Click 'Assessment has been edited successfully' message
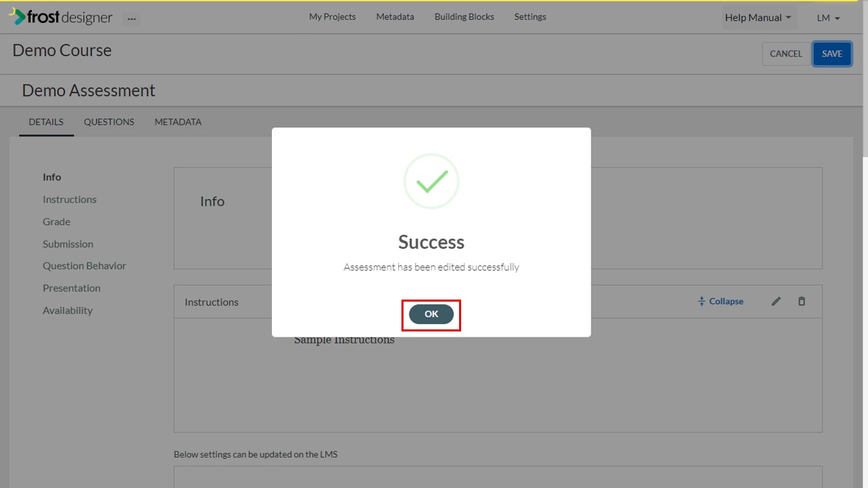The height and width of the screenshot is (488, 868). tap(431, 267)
